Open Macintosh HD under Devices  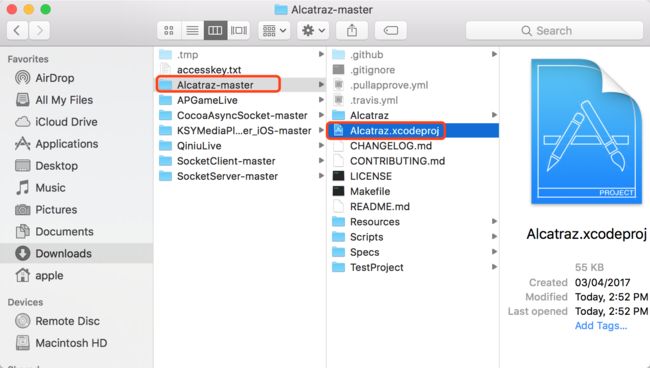tap(61, 343)
